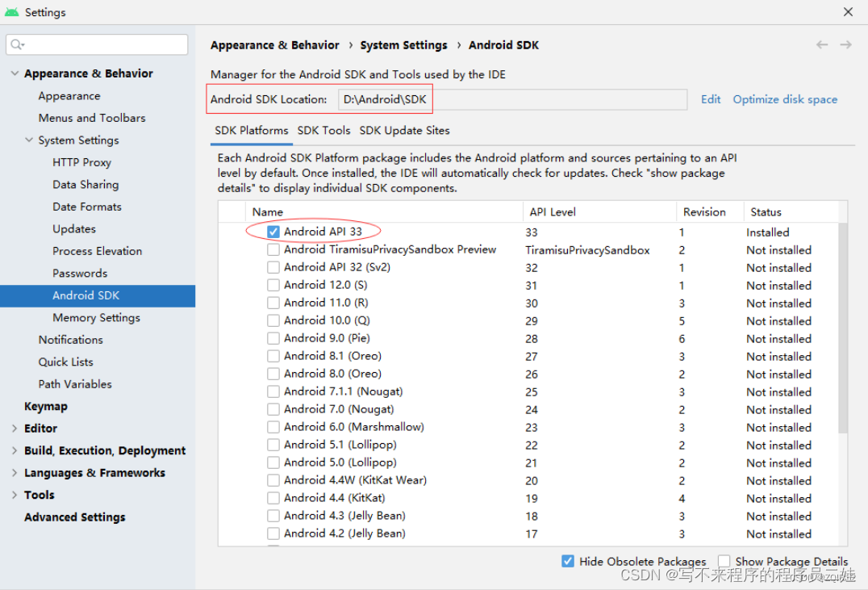Click the Android Studio logo icon in title bar
This screenshot has width=868, height=590.
pos(11,11)
